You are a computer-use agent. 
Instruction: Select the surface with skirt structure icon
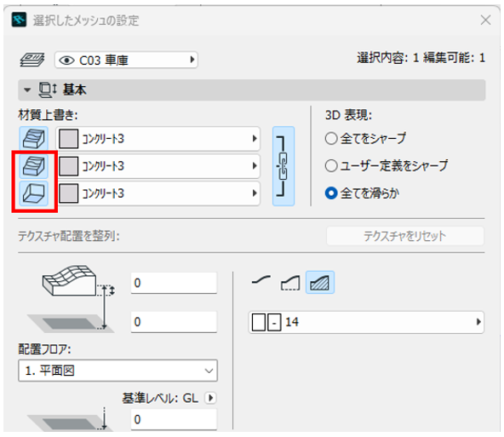pyautogui.click(x=290, y=283)
